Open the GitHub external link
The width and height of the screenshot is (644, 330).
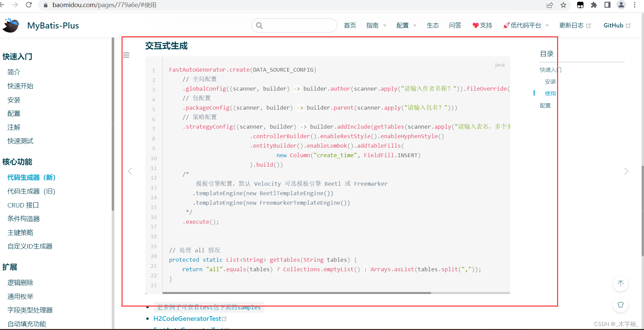(x=617, y=25)
